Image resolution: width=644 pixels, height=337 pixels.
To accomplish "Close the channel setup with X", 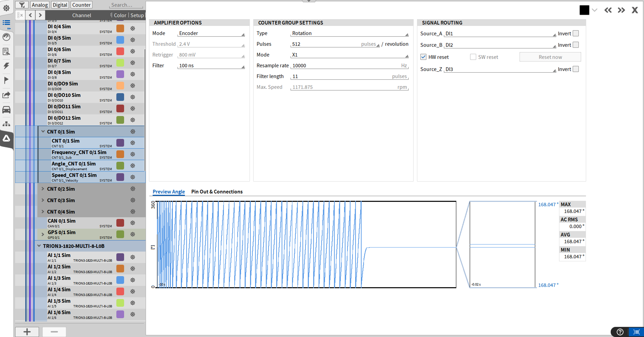I will 634,10.
